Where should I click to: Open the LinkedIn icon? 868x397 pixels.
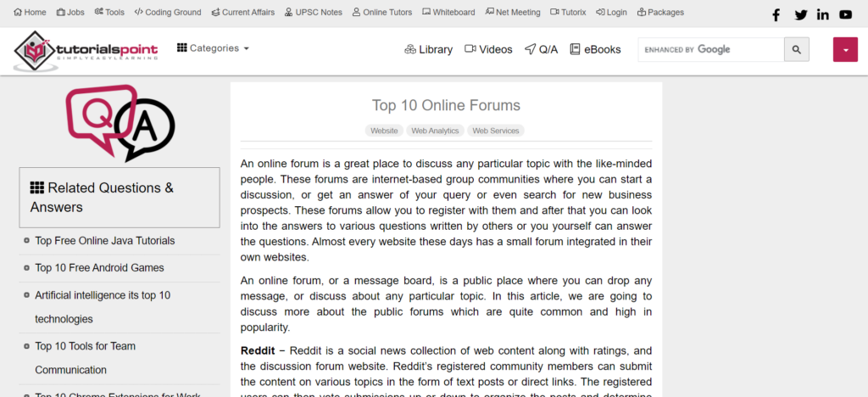(x=823, y=15)
